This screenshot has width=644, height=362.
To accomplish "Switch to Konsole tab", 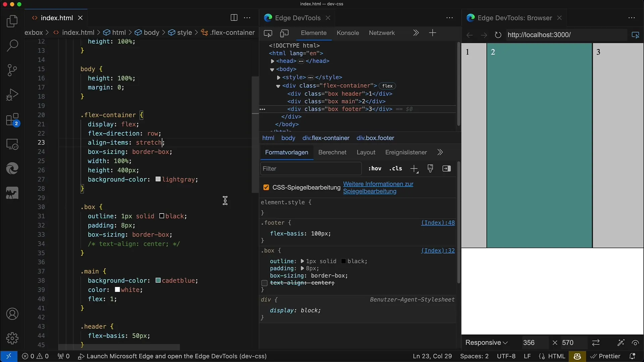I will pyautogui.click(x=348, y=33).
